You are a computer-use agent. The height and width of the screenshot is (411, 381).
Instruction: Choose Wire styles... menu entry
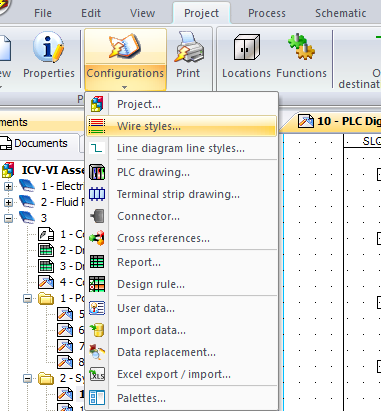tap(182, 126)
